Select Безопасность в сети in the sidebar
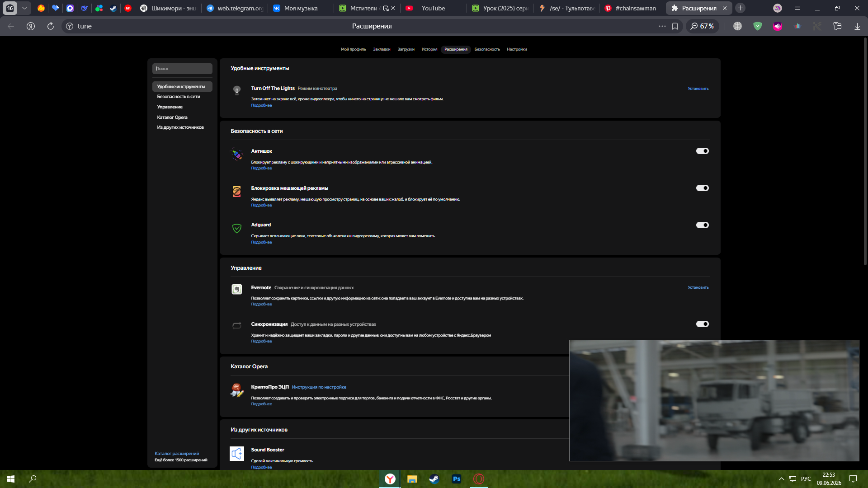The width and height of the screenshot is (868, 488). coord(179,97)
